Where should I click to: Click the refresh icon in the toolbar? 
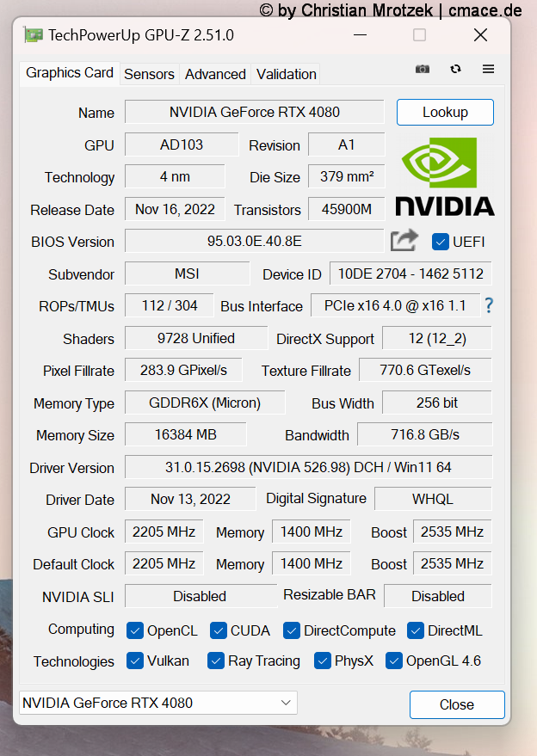click(455, 69)
